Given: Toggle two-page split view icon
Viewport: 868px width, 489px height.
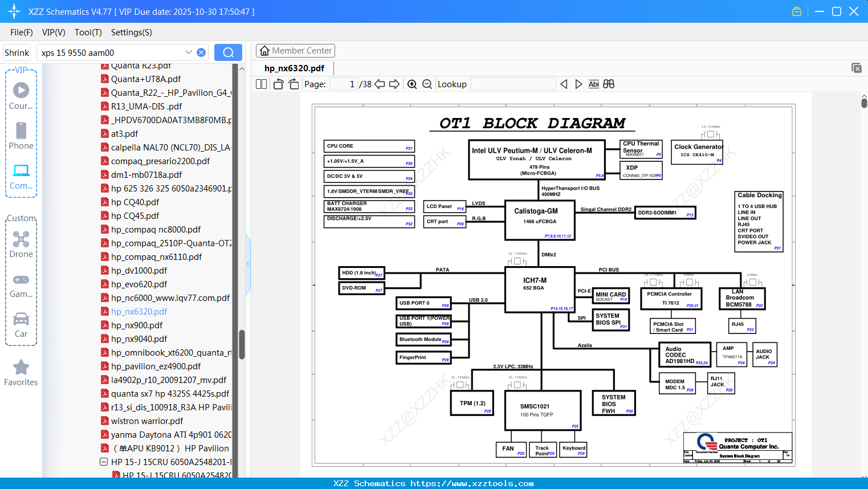Looking at the screenshot, I should 261,84.
